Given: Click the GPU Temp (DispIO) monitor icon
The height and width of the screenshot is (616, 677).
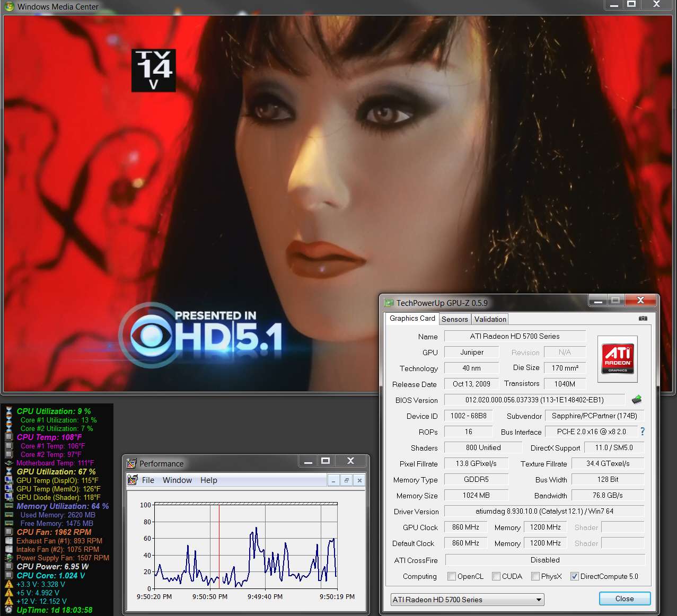Looking at the screenshot, I should (8, 480).
